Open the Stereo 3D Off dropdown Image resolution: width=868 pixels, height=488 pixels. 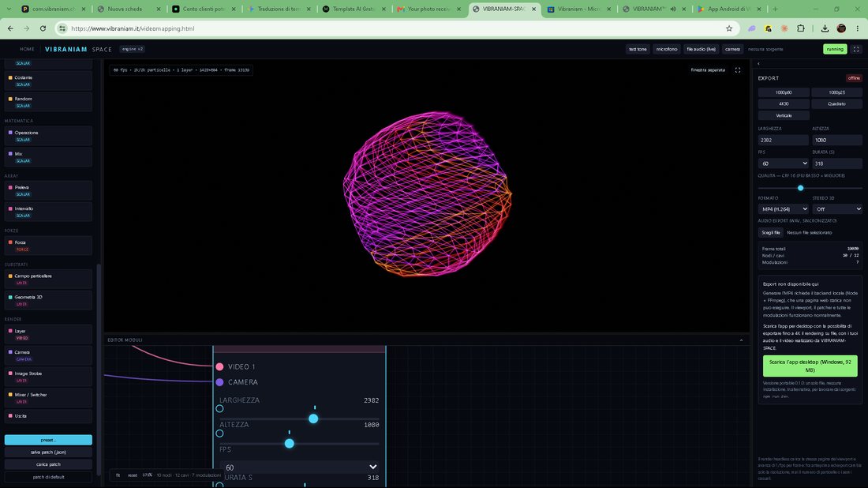pos(837,208)
